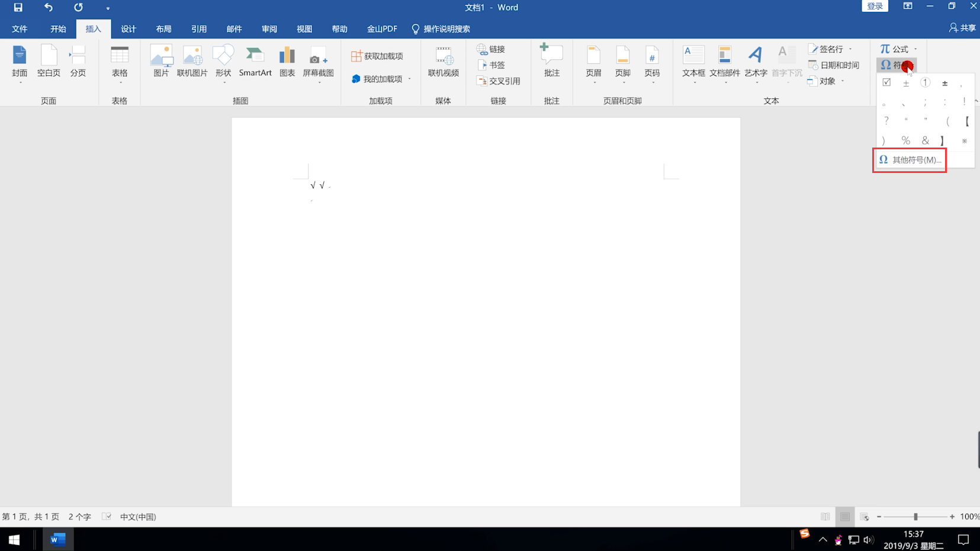Switch to the References (引用) tab
Viewport: 980px width, 551px height.
click(x=199, y=29)
